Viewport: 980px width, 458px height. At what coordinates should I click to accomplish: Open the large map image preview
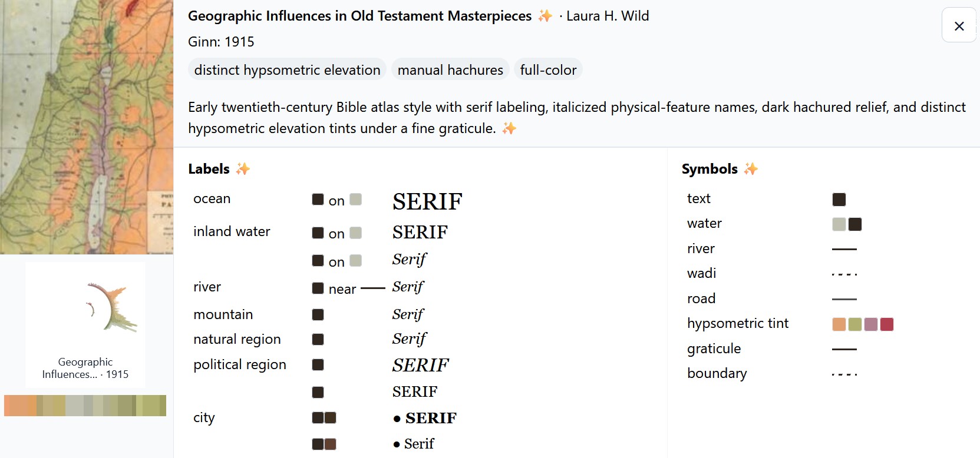[x=87, y=127]
